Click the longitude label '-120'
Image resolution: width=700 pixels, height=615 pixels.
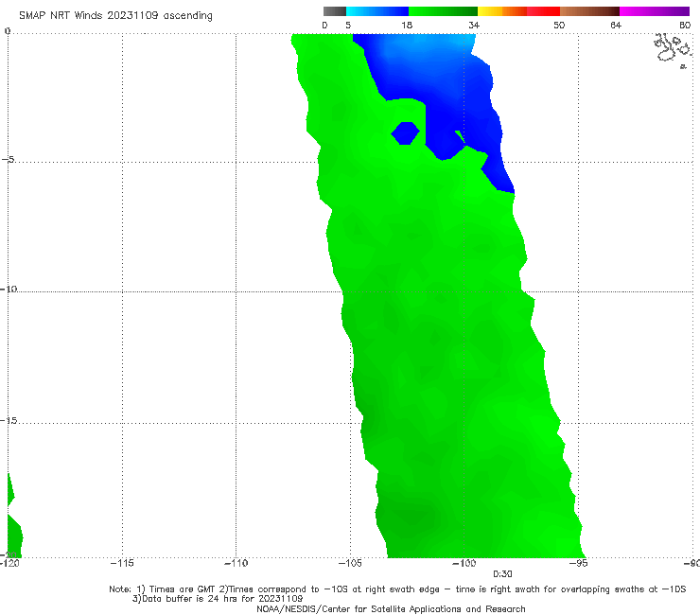coord(9,563)
